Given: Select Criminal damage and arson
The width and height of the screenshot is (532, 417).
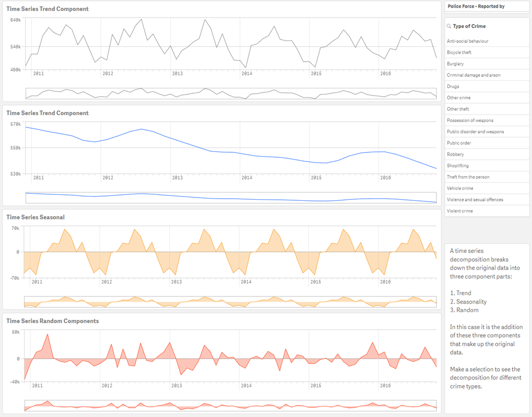Looking at the screenshot, I should 487,75.
